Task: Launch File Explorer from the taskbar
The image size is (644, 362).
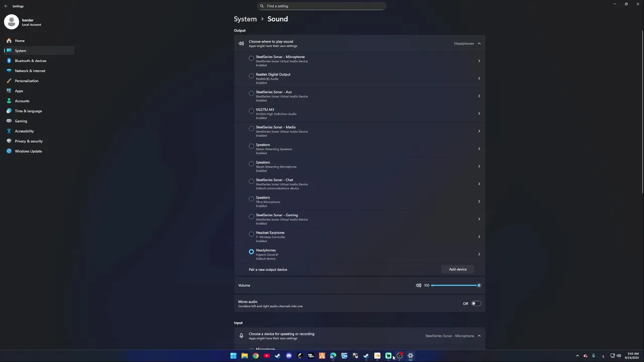Action: click(245, 356)
